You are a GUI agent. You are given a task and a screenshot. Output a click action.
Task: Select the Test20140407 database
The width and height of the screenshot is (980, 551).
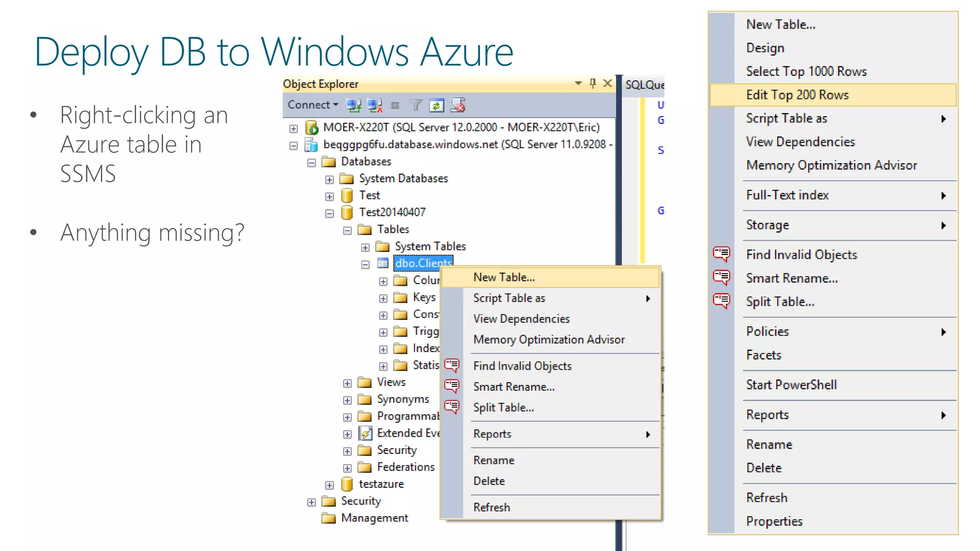point(392,212)
